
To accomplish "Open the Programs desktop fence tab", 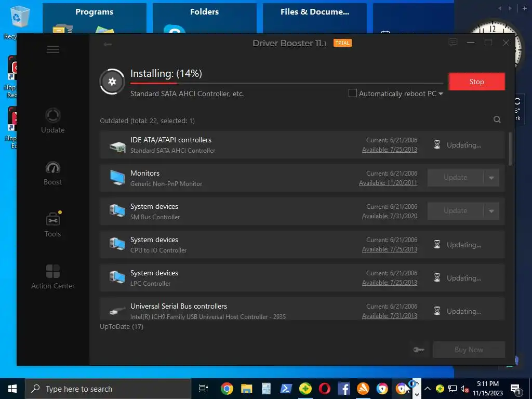I will pyautogui.click(x=95, y=12).
